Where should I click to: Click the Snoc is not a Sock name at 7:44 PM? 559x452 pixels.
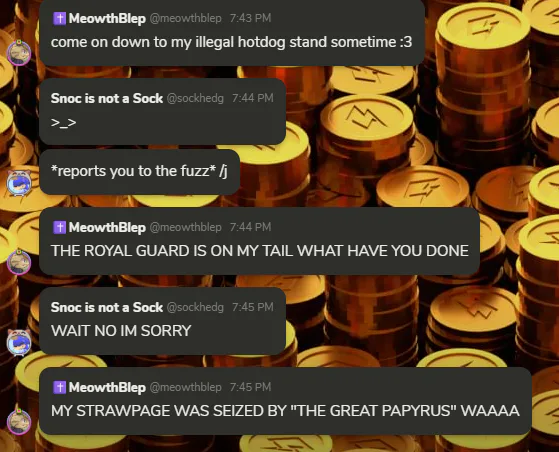click(107, 98)
